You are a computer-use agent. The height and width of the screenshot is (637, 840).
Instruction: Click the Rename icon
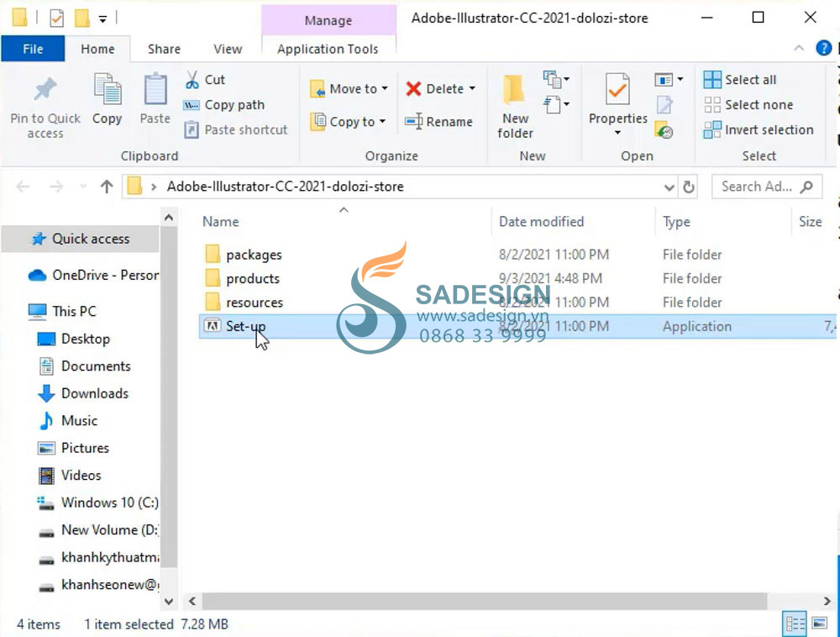pyautogui.click(x=413, y=121)
